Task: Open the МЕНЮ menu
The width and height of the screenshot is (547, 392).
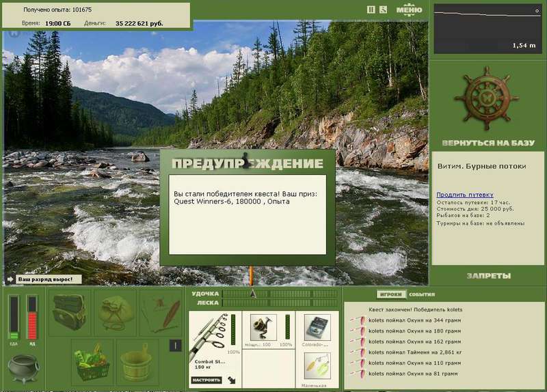Action: 409,10
